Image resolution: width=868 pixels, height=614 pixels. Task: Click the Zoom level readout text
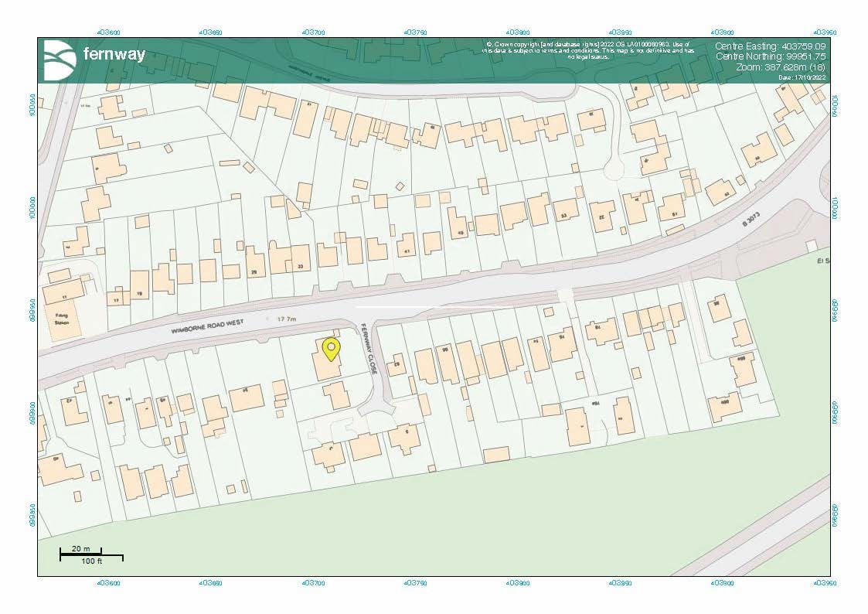click(781, 67)
